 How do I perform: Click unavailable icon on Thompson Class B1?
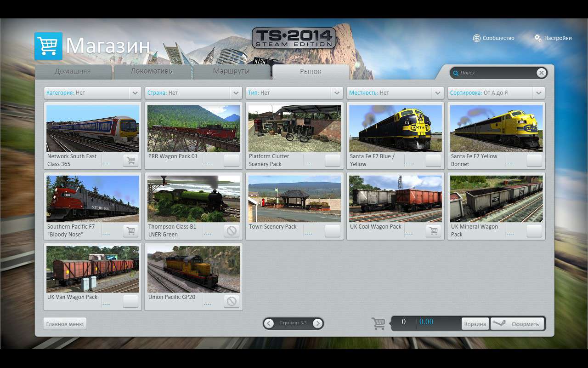[x=232, y=231]
